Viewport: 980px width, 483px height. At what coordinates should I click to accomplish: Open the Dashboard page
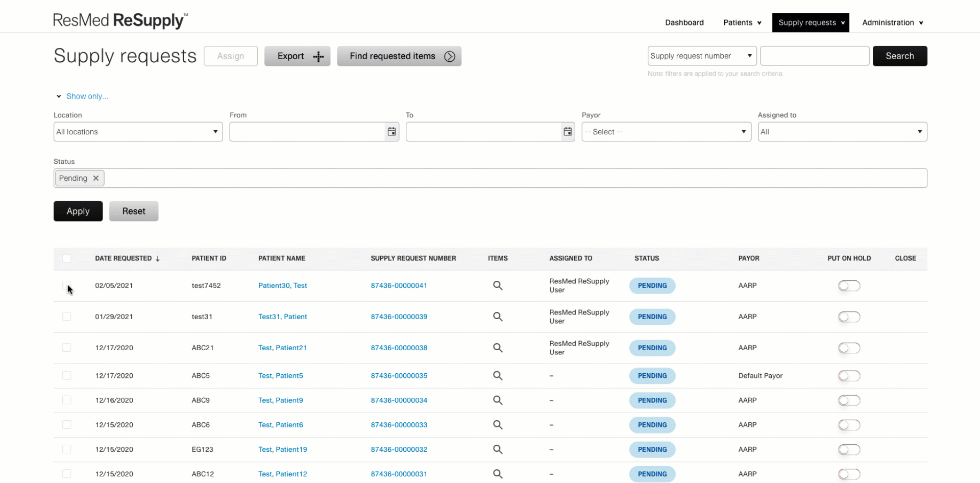point(684,22)
